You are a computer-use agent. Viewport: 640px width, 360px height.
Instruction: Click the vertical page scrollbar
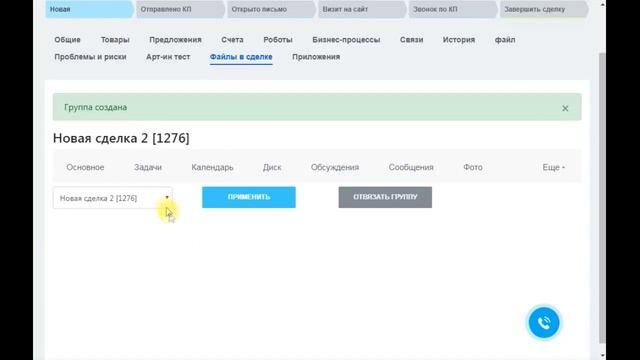pos(602,198)
